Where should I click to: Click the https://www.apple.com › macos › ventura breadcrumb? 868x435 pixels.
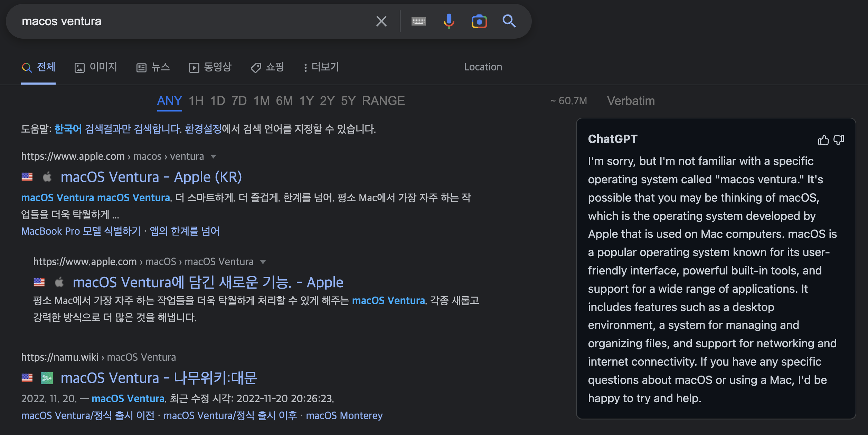click(x=113, y=157)
